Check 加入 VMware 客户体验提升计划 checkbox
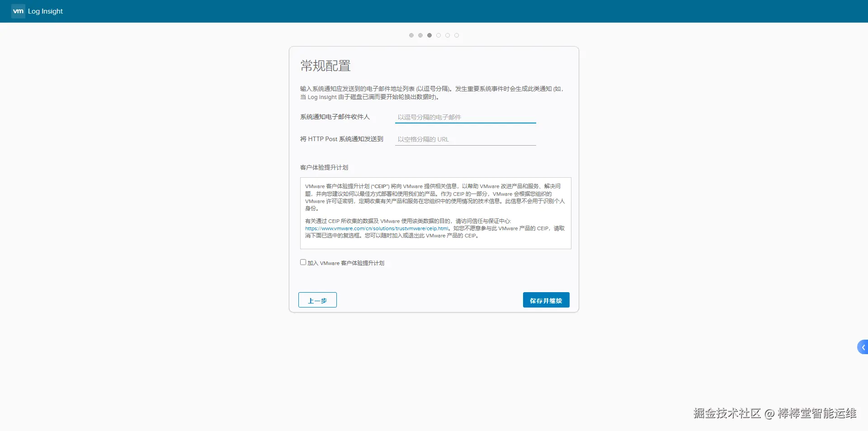The image size is (868, 431). (x=303, y=262)
